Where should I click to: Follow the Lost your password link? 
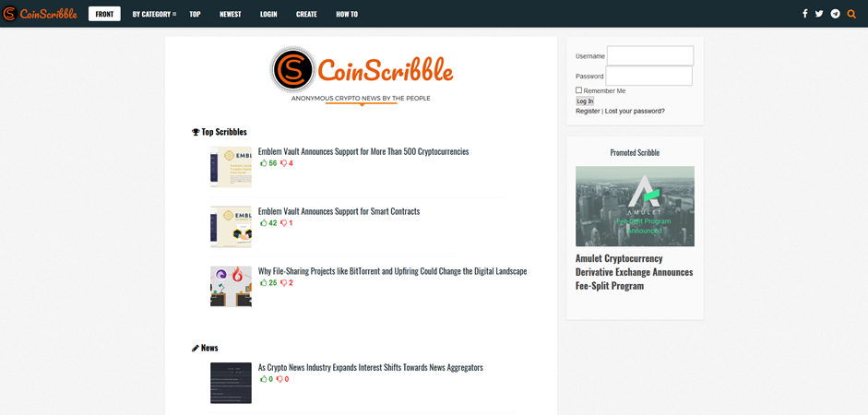[635, 111]
